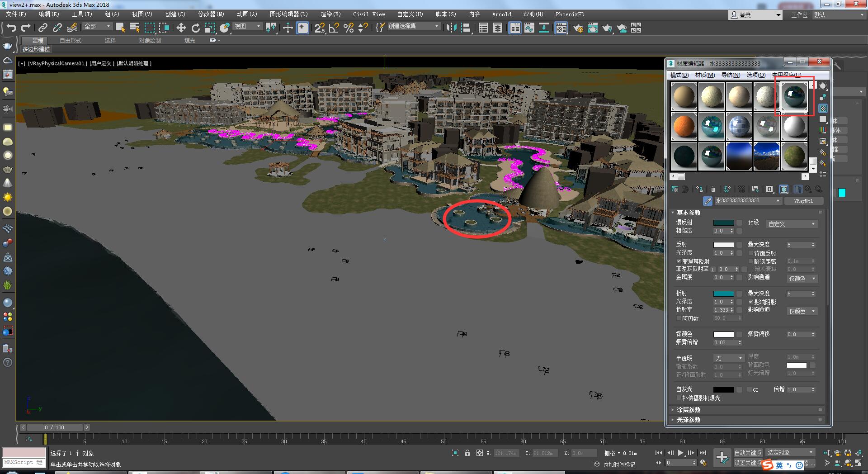Click the Undo arrow icon
Viewport: 868px width, 474px height.
click(11, 28)
